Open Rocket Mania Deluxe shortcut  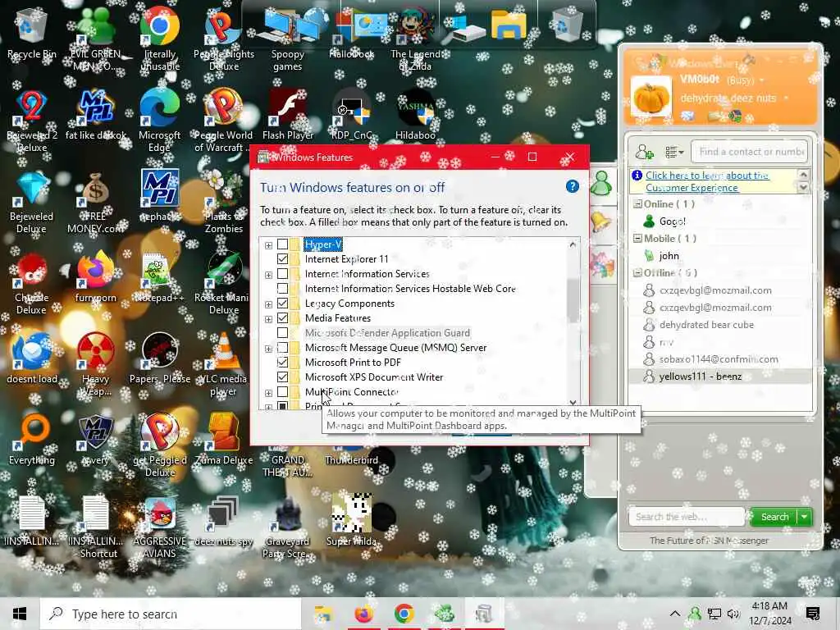[223, 283]
